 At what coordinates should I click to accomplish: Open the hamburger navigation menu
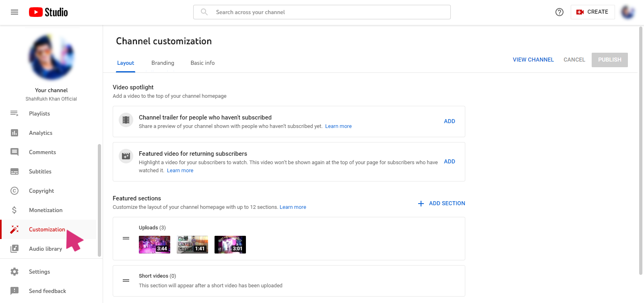click(14, 12)
